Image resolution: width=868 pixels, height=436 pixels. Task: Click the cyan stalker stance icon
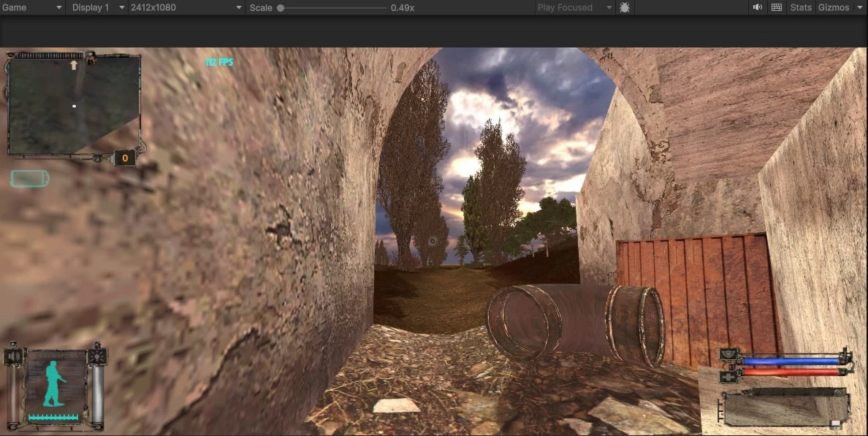tap(54, 383)
